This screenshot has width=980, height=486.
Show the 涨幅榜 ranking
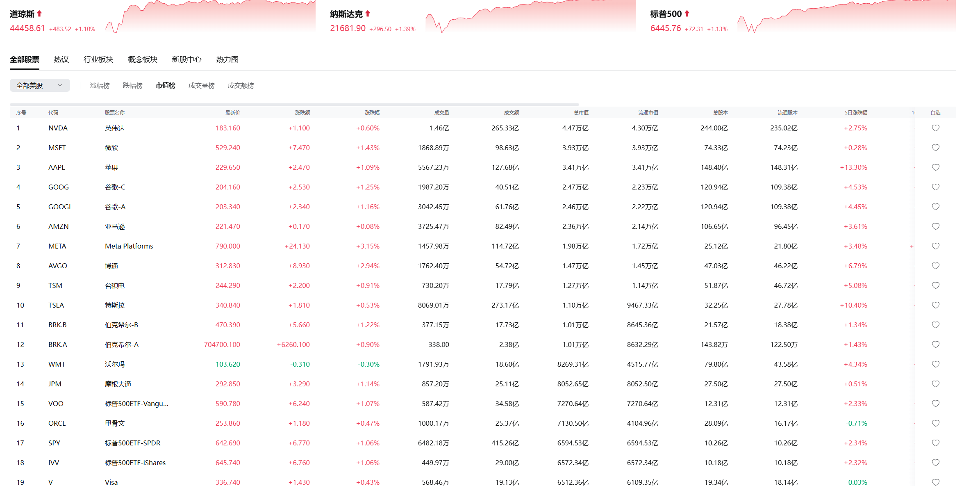[x=100, y=85]
